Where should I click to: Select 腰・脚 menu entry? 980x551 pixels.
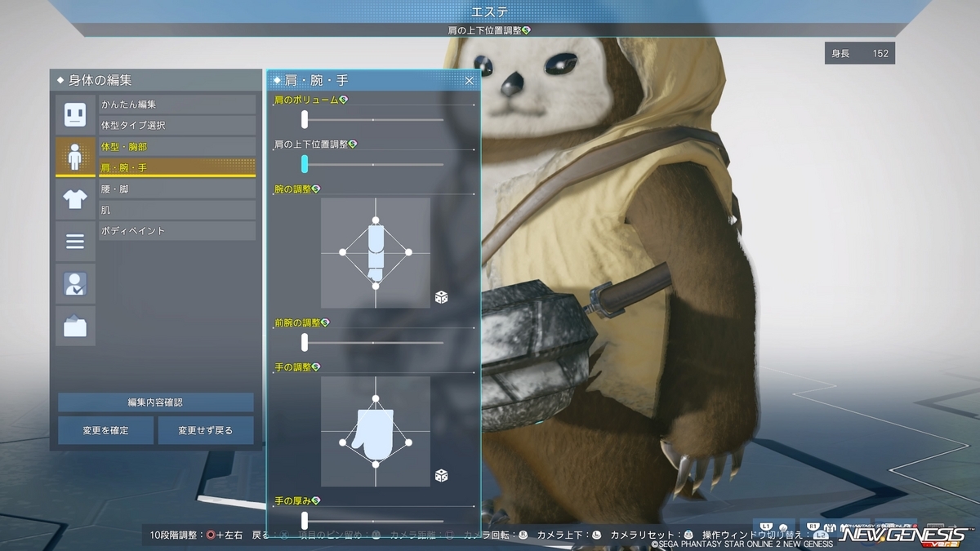click(x=177, y=189)
